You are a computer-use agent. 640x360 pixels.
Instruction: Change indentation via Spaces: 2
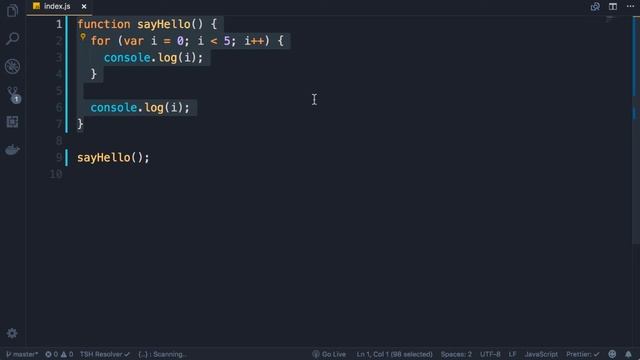[x=456, y=354]
